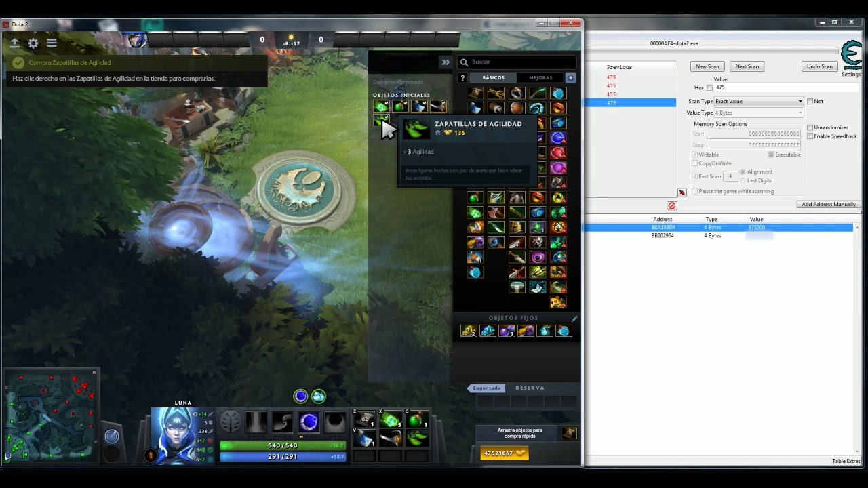Image resolution: width=868 pixels, height=488 pixels.
Task: Select address row 88A108D4
Action: tap(719, 228)
